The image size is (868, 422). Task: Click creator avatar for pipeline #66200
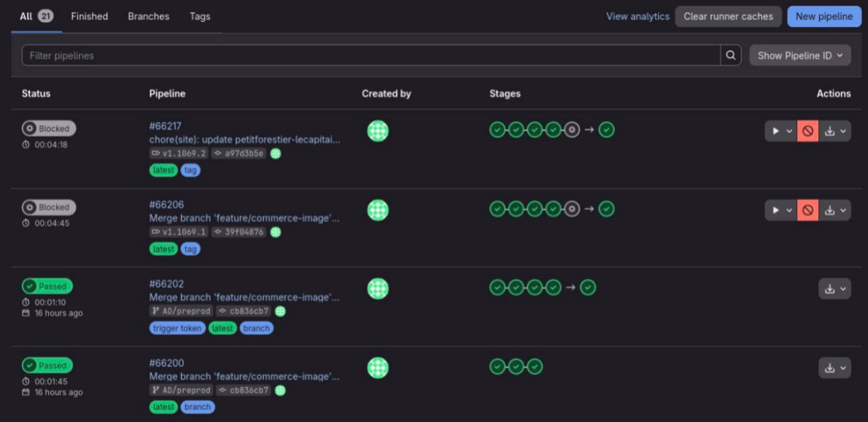click(x=378, y=368)
